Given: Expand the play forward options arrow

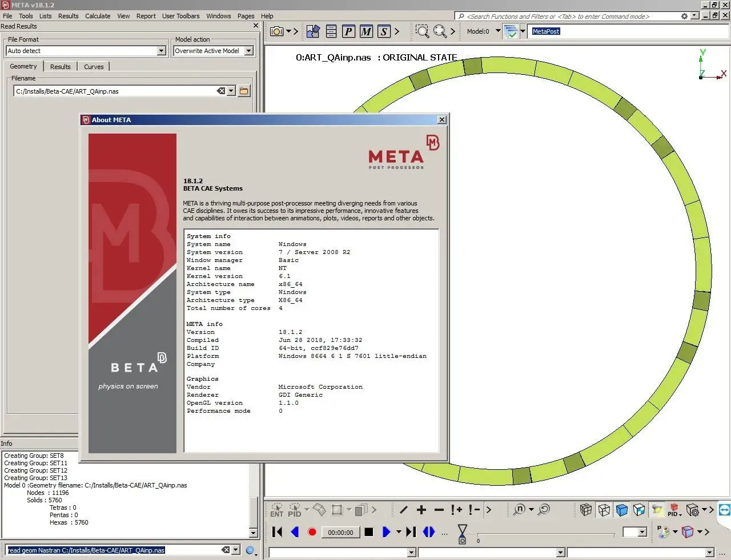Looking at the screenshot, I should [x=399, y=532].
